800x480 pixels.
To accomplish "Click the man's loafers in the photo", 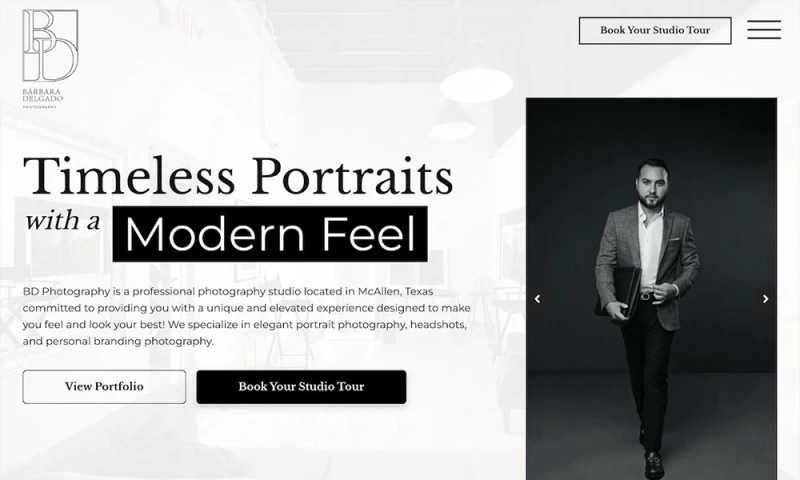I will click(x=653, y=463).
